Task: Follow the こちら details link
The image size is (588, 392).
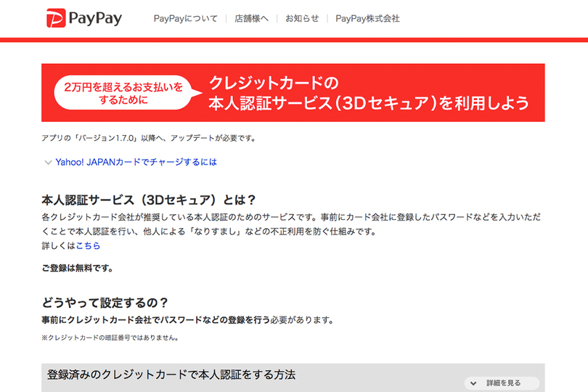Action: click(88, 245)
